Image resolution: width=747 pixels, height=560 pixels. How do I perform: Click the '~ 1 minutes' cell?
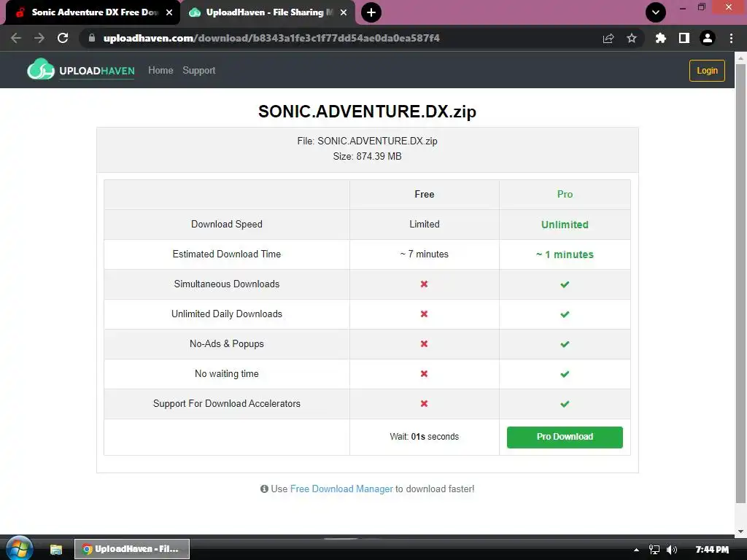(x=565, y=254)
